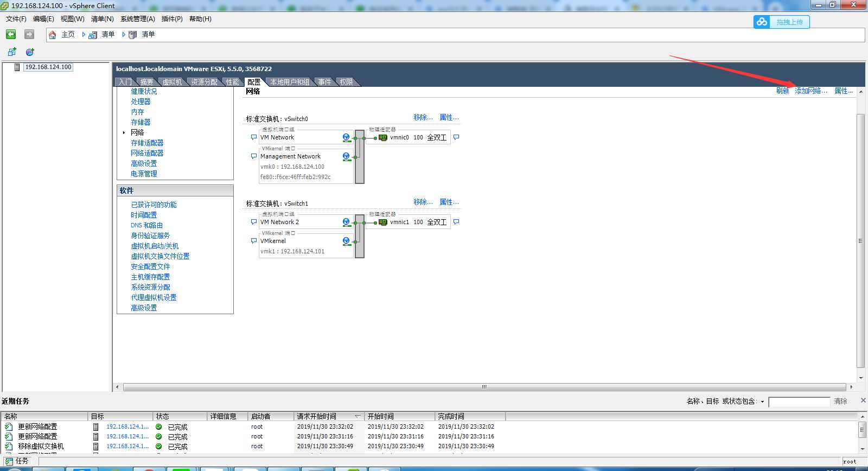Open 电源管理 hardware link
868x471 pixels.
click(x=144, y=174)
